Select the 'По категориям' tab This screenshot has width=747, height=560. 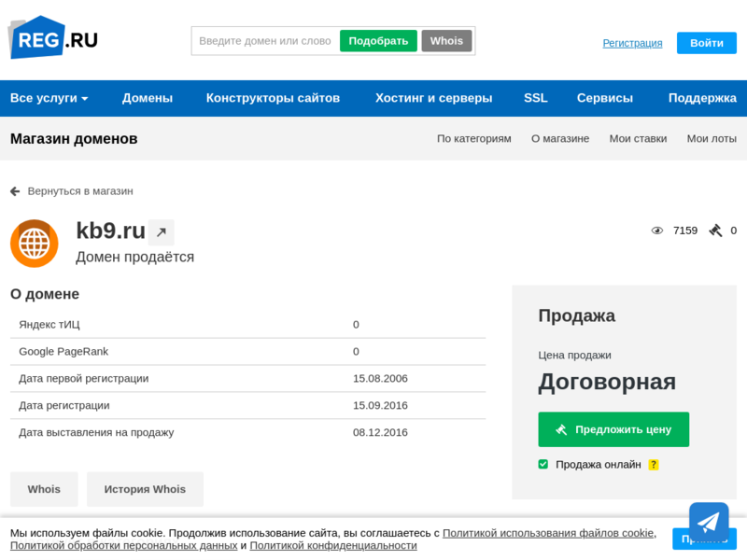point(473,138)
